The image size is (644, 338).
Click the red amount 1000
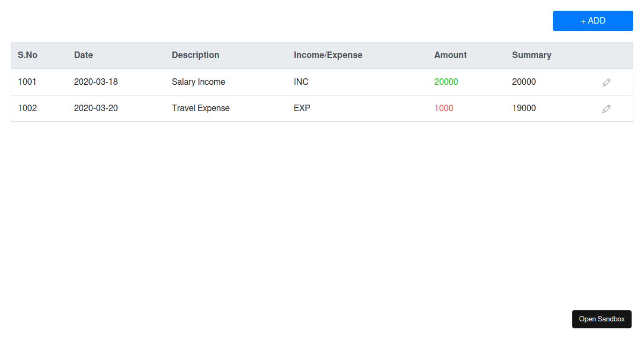444,108
